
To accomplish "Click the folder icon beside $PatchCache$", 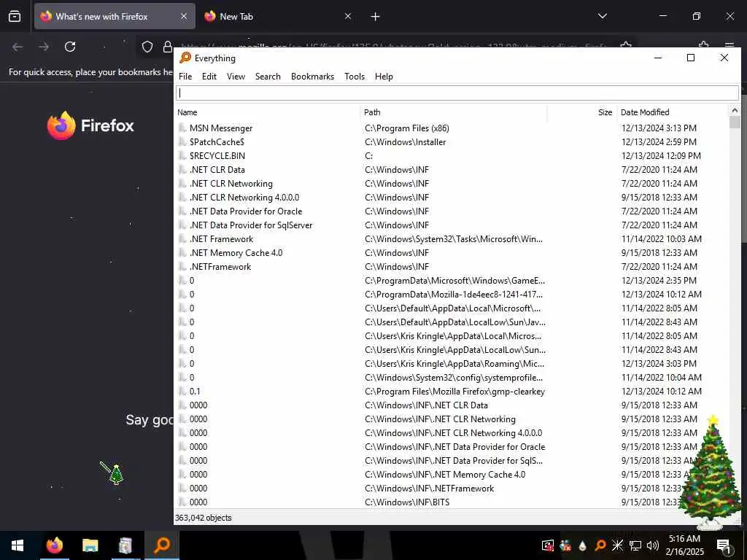I will click(x=182, y=142).
